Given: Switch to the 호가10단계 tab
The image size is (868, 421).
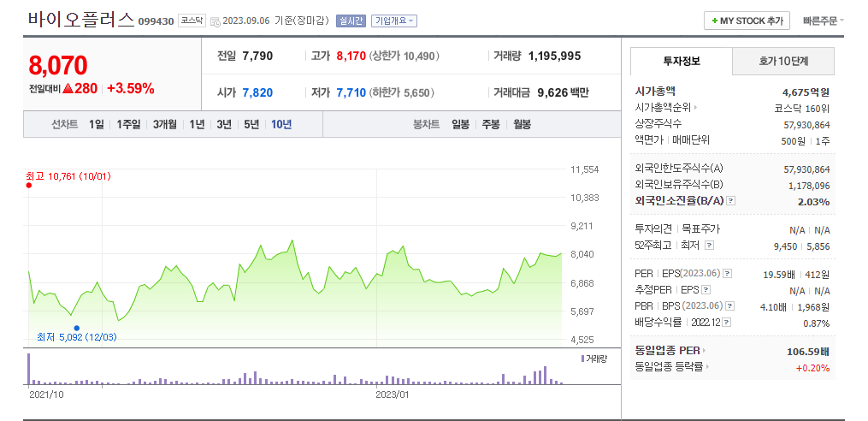Looking at the screenshot, I should 783,62.
